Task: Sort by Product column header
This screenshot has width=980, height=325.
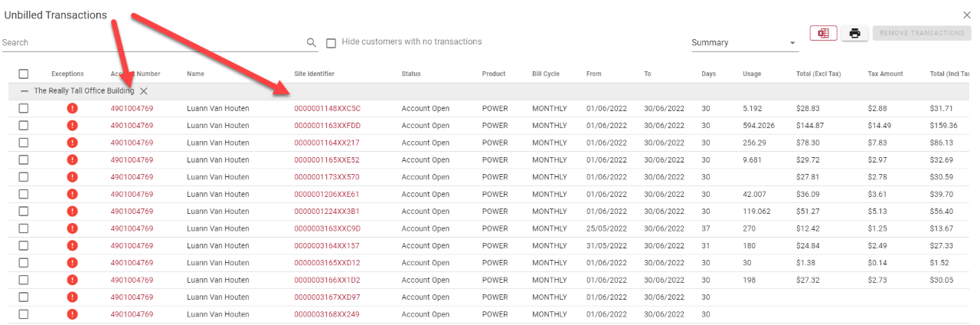Action: click(494, 74)
